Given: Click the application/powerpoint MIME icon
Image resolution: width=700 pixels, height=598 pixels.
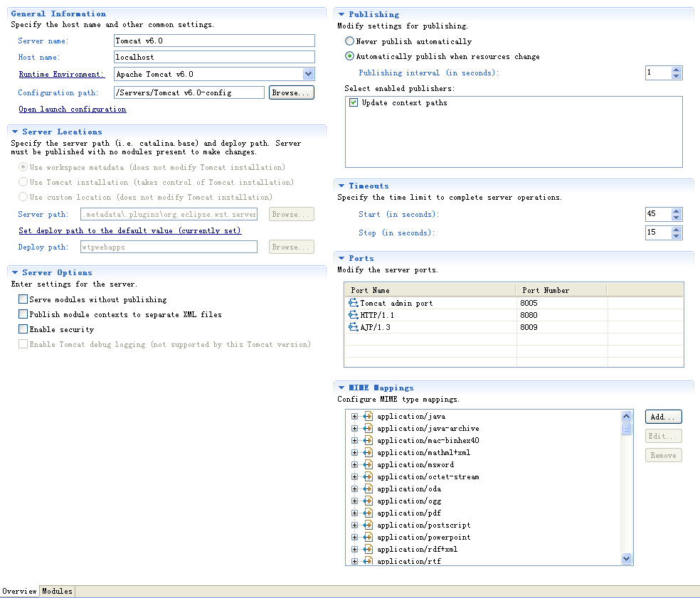Looking at the screenshot, I should [368, 537].
